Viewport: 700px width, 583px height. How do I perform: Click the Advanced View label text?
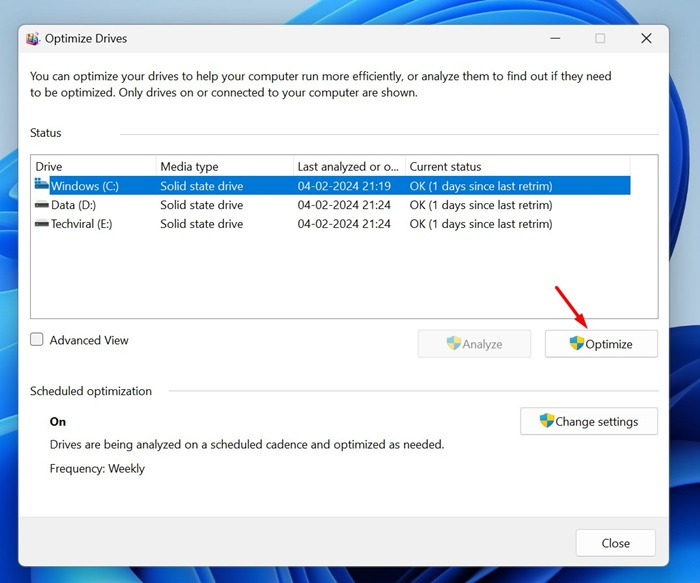point(89,340)
